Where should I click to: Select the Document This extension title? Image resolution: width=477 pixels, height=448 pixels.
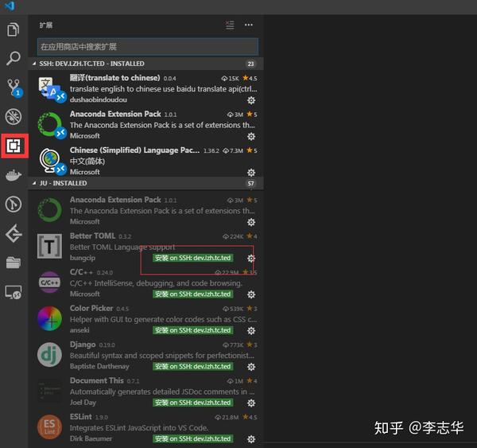coord(97,380)
